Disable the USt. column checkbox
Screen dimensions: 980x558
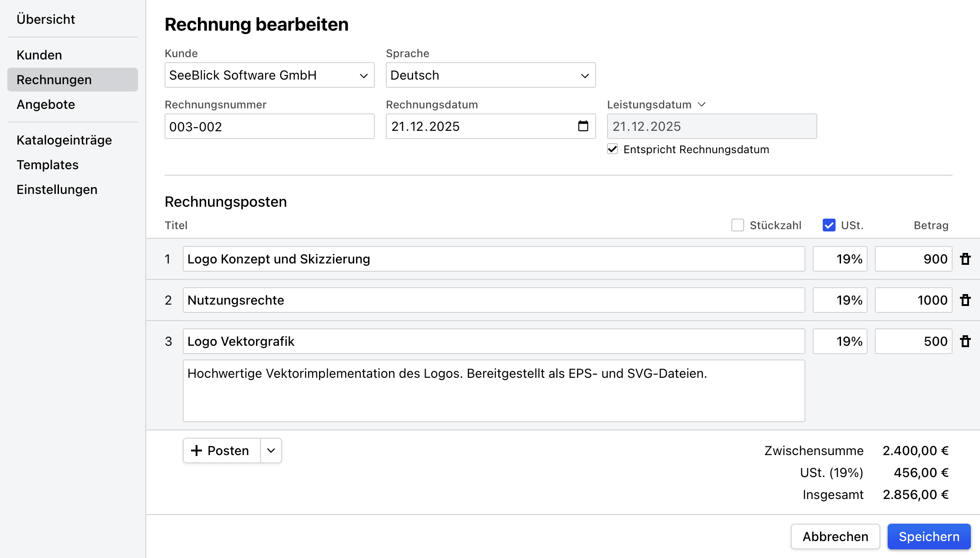click(x=828, y=225)
